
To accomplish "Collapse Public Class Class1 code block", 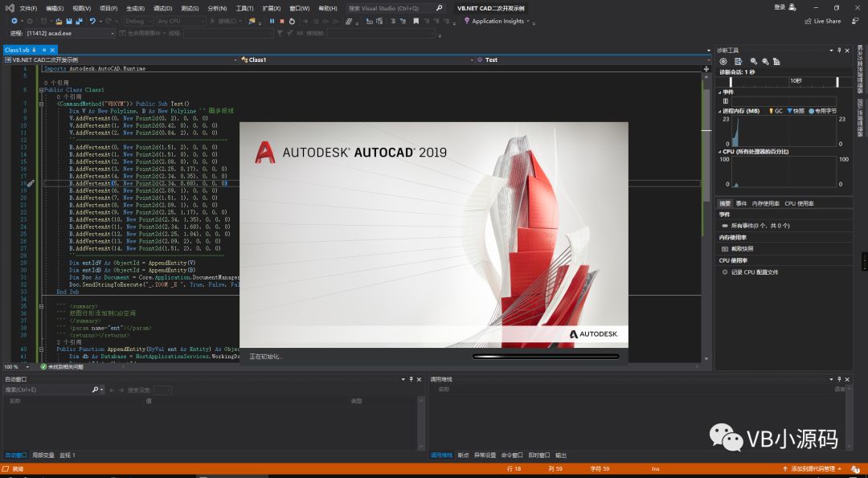I will pyautogui.click(x=41, y=90).
